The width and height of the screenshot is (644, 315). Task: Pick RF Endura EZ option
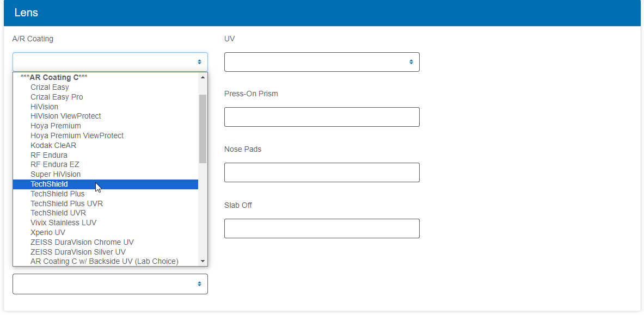coord(106,165)
